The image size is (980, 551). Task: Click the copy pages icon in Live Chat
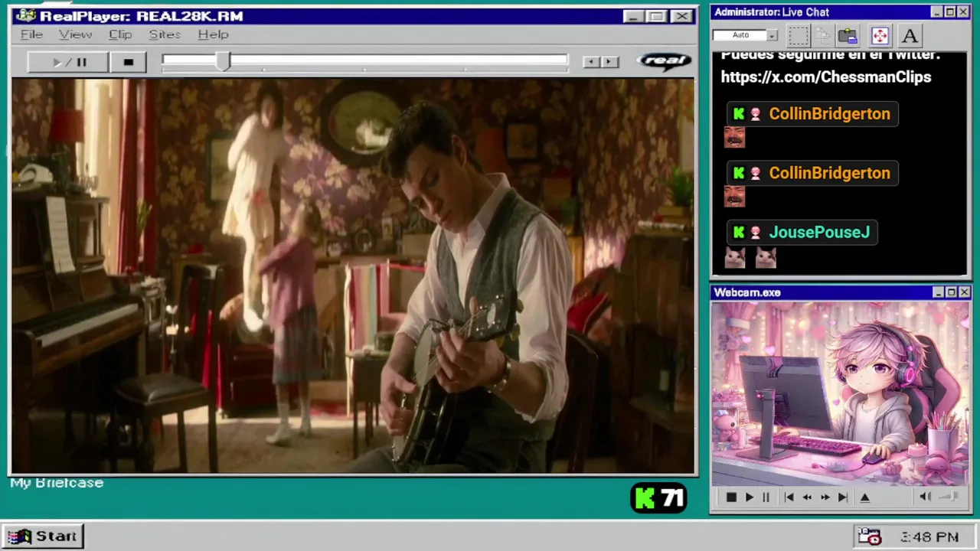823,35
